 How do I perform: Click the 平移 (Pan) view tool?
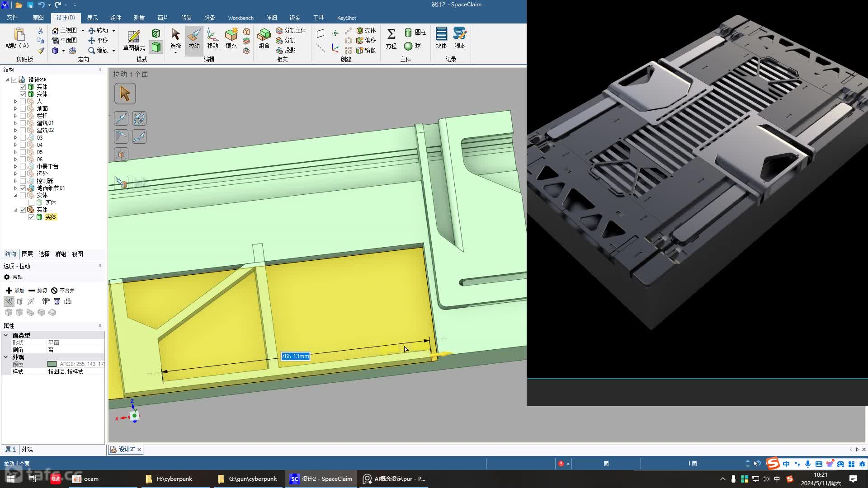(x=98, y=40)
